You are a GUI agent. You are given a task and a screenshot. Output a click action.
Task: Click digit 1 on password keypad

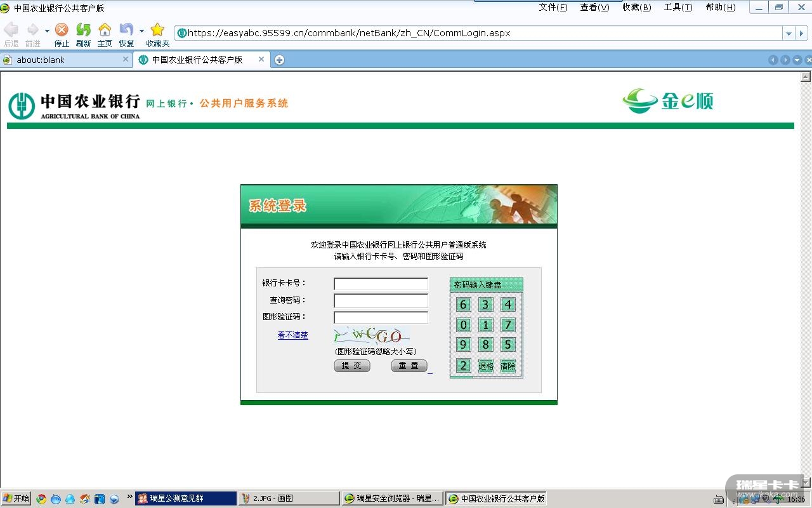coord(486,325)
